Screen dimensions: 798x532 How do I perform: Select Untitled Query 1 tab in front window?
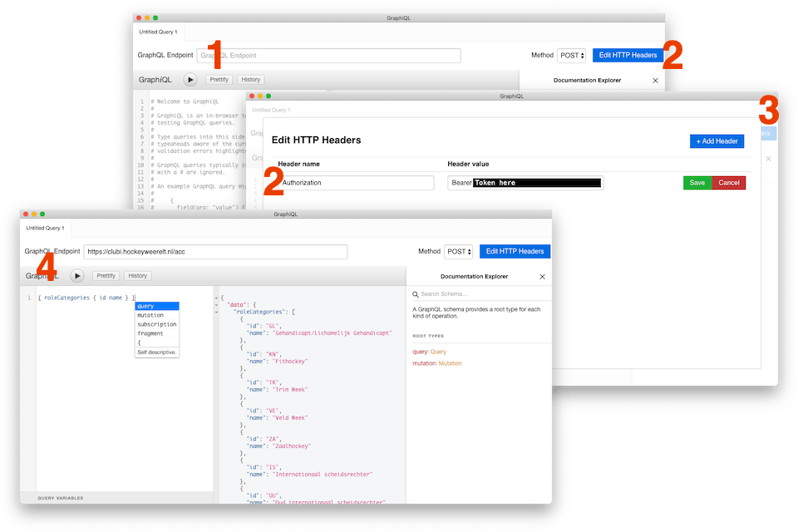pyautogui.click(x=45, y=228)
